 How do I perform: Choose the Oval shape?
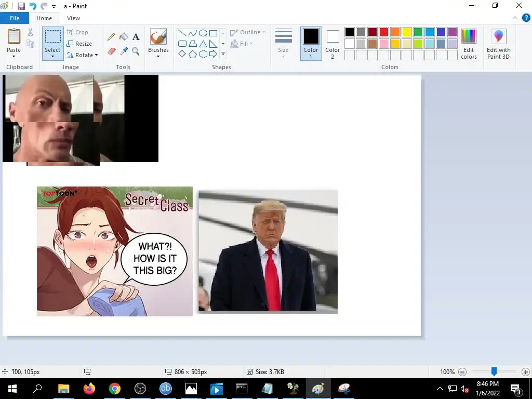click(x=203, y=33)
